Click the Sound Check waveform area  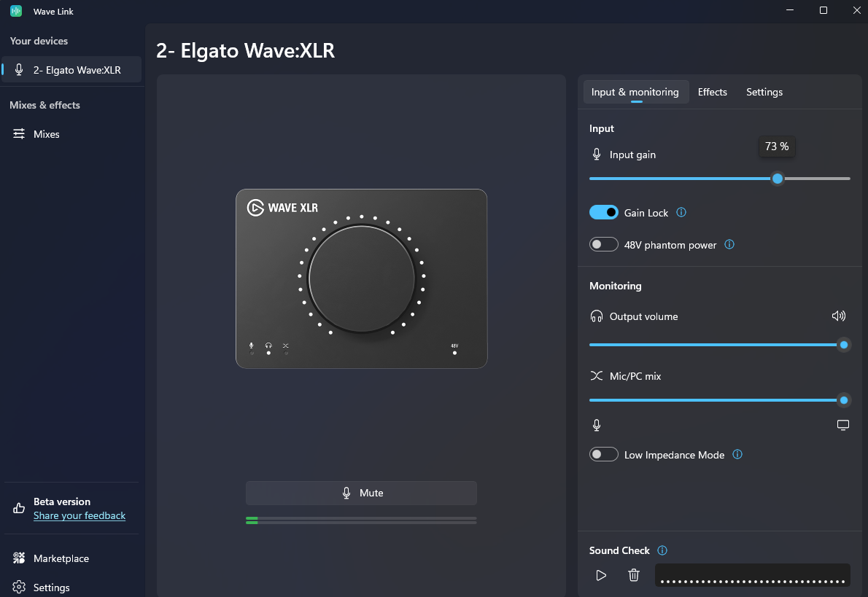752,575
